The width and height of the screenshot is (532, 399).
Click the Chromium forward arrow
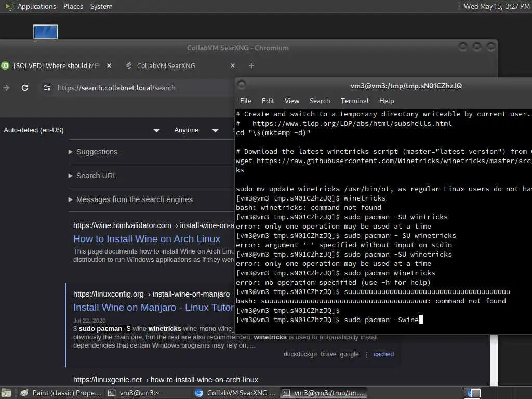6,88
